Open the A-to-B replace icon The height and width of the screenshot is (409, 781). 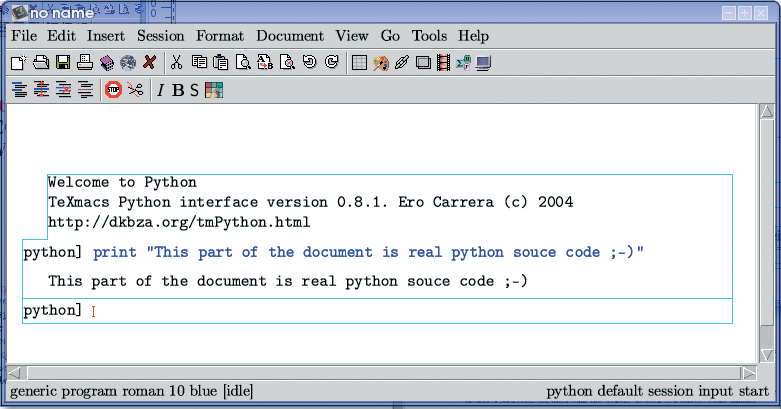point(265,63)
